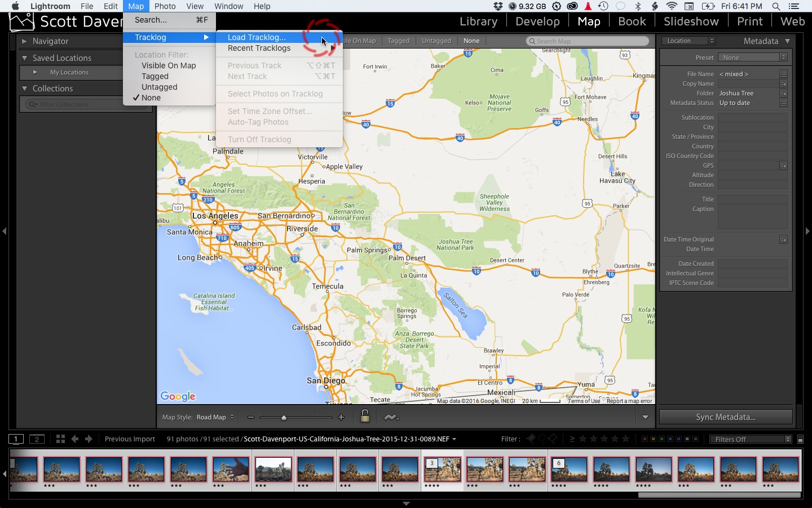
Task: Toggle Untagged in the top filter bar
Action: (x=436, y=41)
